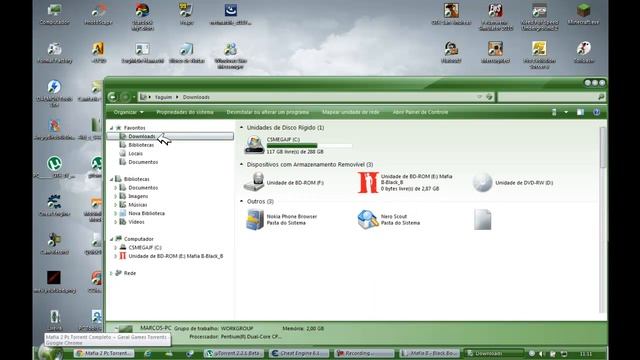This screenshot has height=360, width=640.
Task: Select Vídeos in the library tree
Action: 136,222
